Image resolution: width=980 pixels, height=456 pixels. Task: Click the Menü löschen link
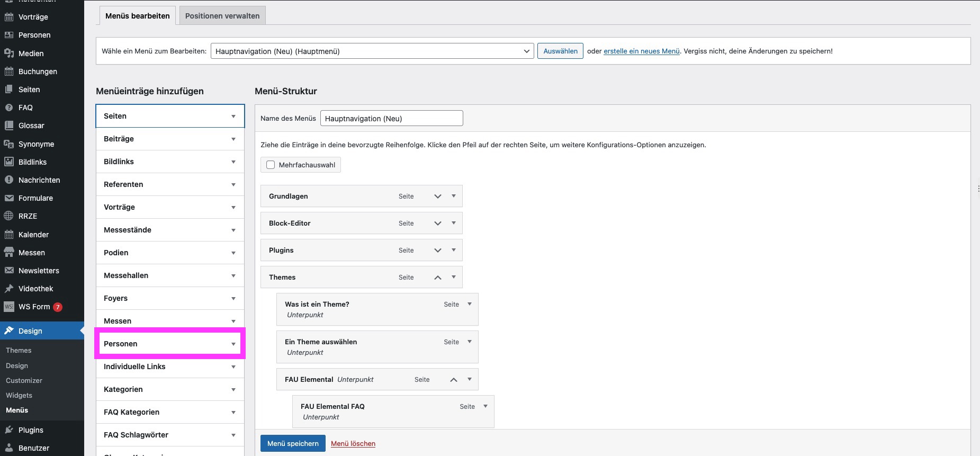coord(353,444)
